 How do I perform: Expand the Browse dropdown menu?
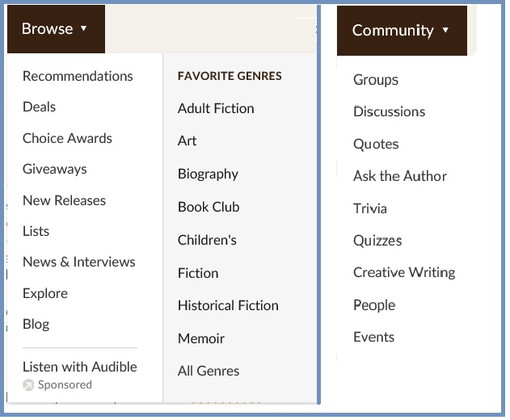[55, 29]
